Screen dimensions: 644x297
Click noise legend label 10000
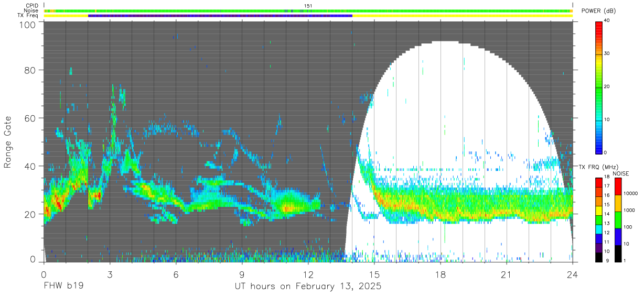631,194
